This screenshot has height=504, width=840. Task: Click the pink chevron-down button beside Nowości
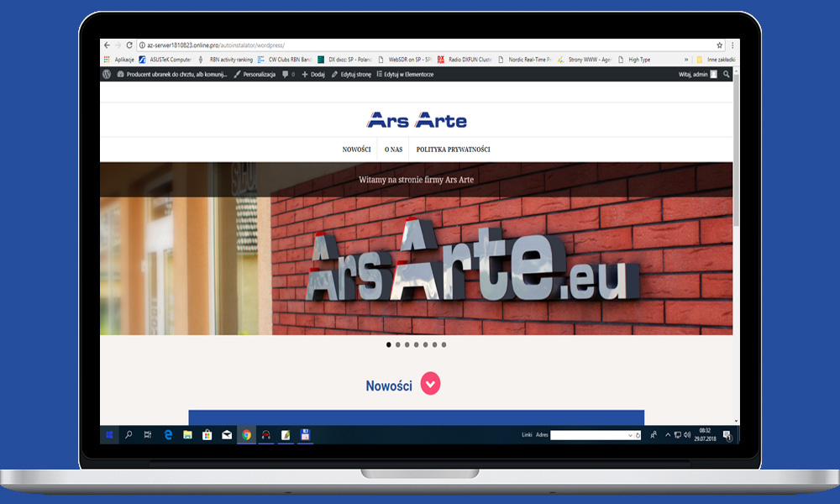click(x=430, y=384)
